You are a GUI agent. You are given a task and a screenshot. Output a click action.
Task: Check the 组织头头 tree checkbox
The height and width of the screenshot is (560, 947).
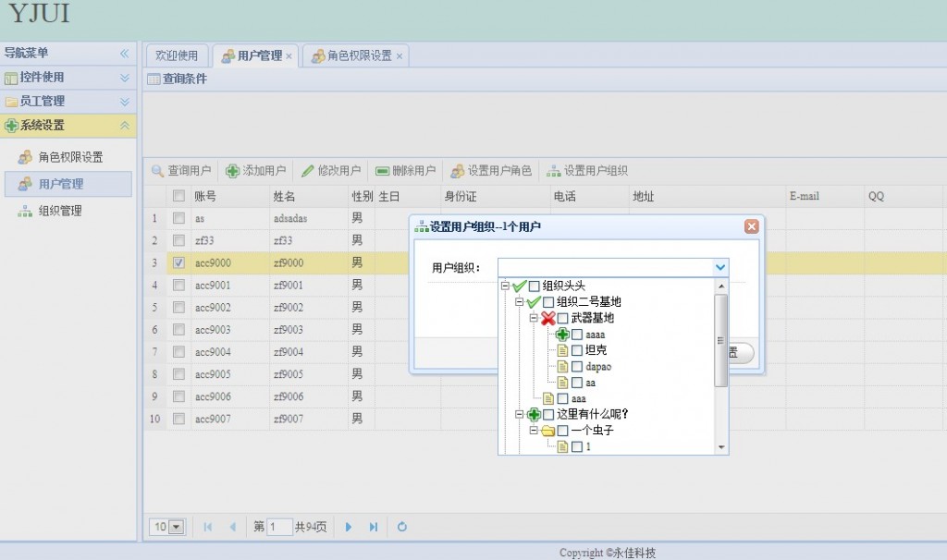coord(535,286)
